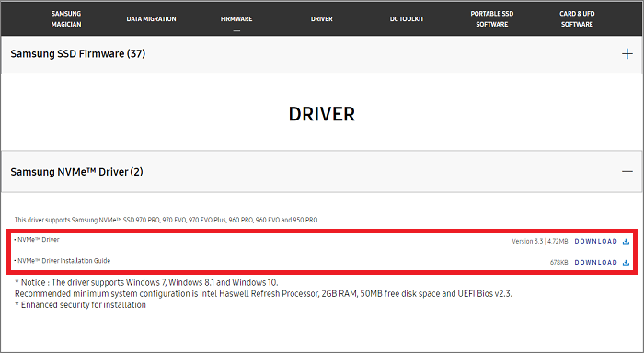This screenshot has width=644, height=353.
Task: Click the Windows support notice line
Action: tap(146, 283)
